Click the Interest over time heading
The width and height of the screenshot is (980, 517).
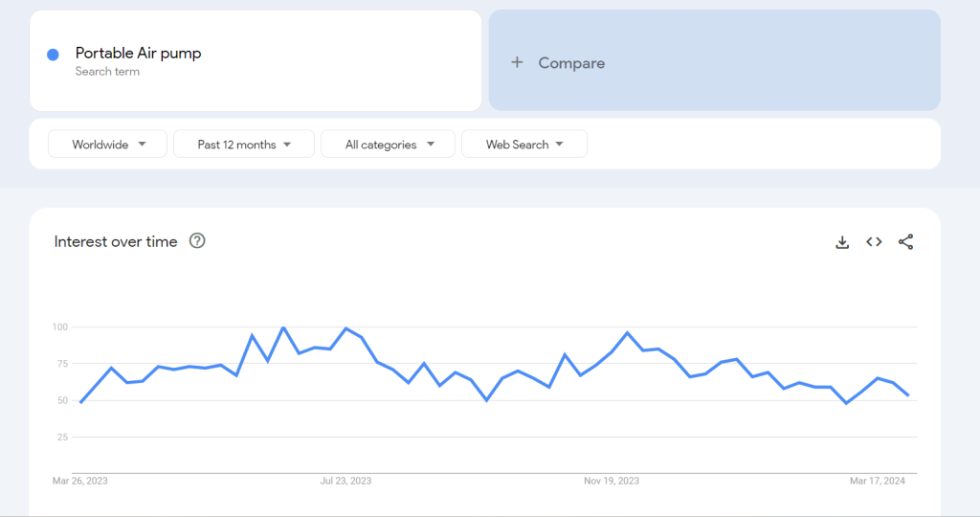(116, 242)
